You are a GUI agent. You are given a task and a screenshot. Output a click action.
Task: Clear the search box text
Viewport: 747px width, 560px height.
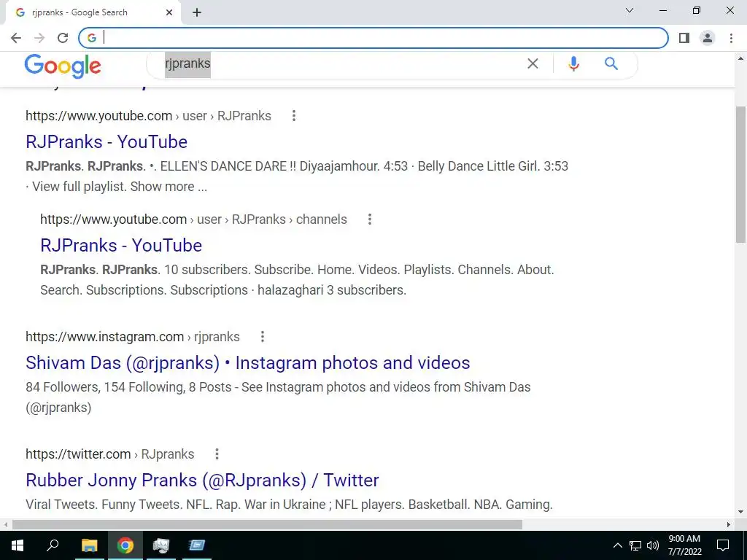(x=533, y=63)
